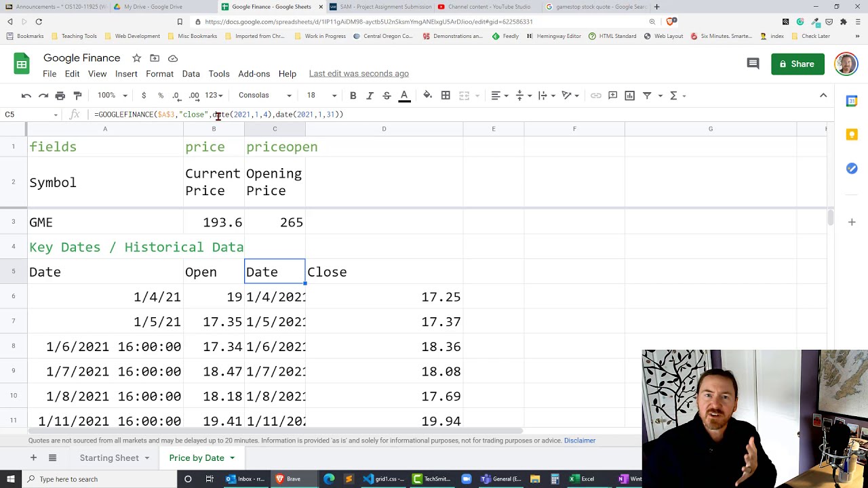868x488 pixels.
Task: Undo the last edit
Action: tap(26, 96)
